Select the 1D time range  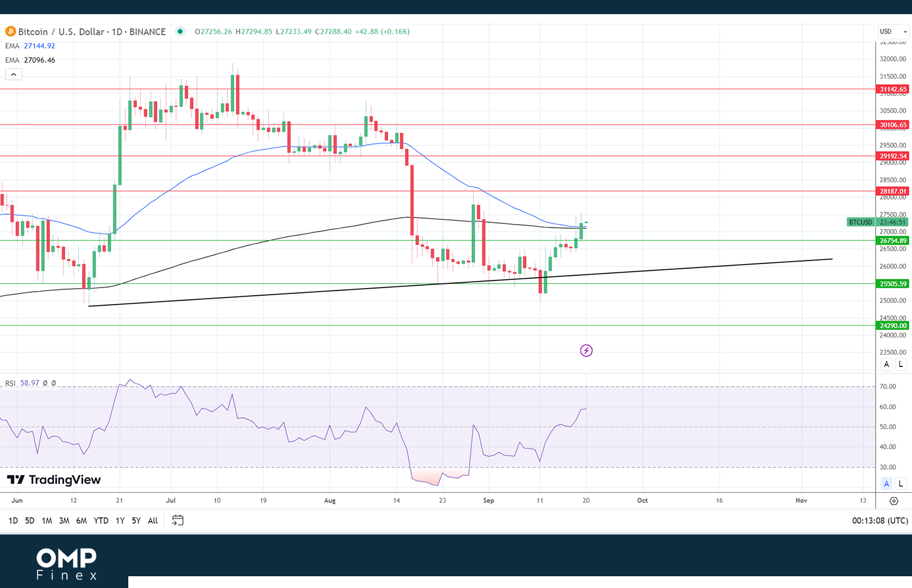click(x=13, y=520)
